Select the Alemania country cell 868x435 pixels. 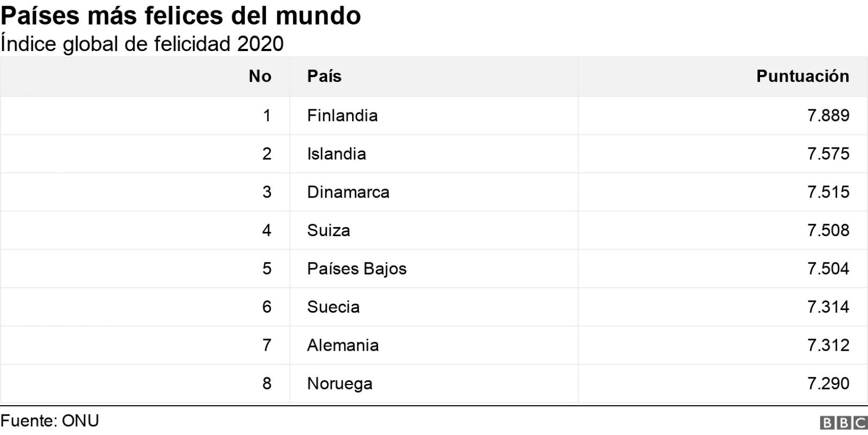[x=342, y=345]
